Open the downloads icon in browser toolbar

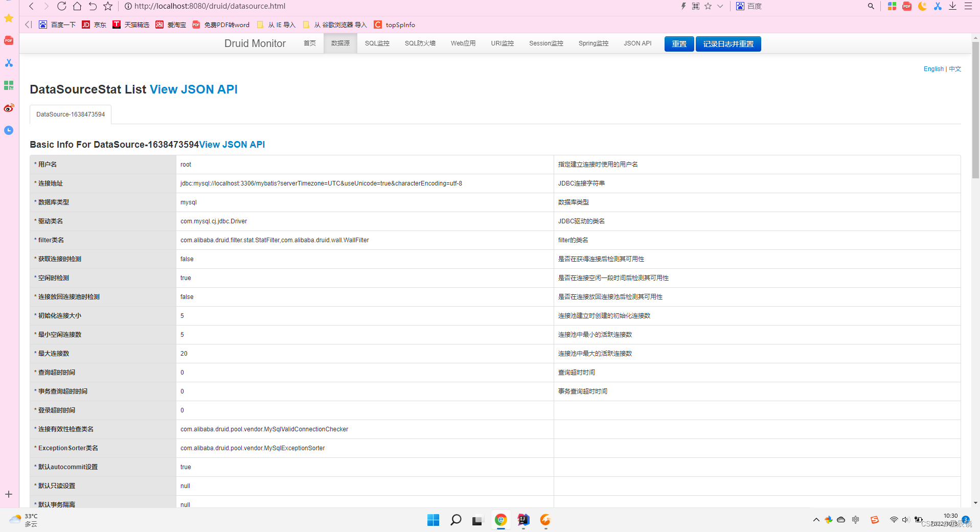[x=952, y=6]
